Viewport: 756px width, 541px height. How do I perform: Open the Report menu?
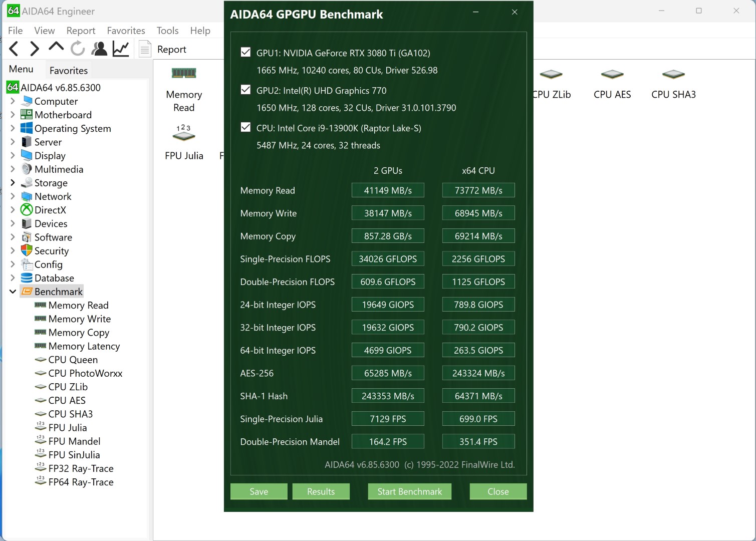pyautogui.click(x=81, y=31)
